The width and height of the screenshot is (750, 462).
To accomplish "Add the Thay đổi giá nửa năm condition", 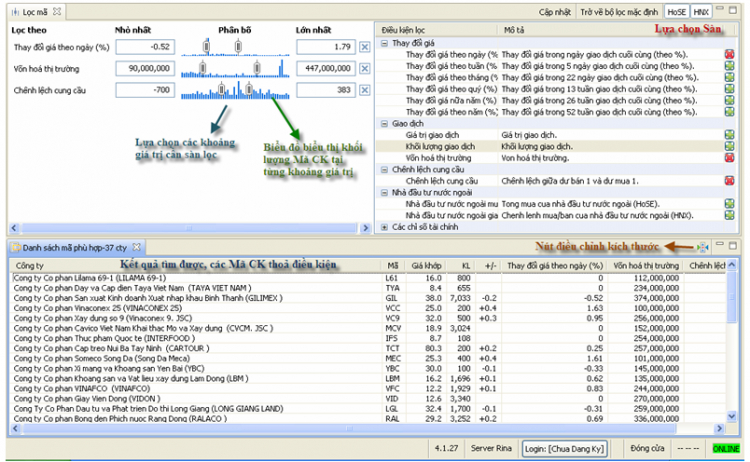I will click(x=729, y=100).
